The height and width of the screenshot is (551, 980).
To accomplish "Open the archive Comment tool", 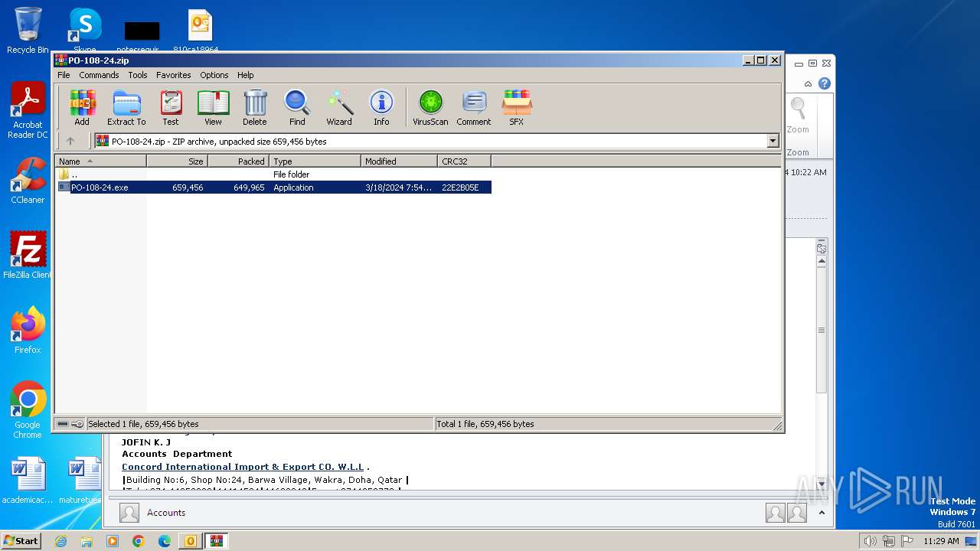I will click(x=474, y=108).
